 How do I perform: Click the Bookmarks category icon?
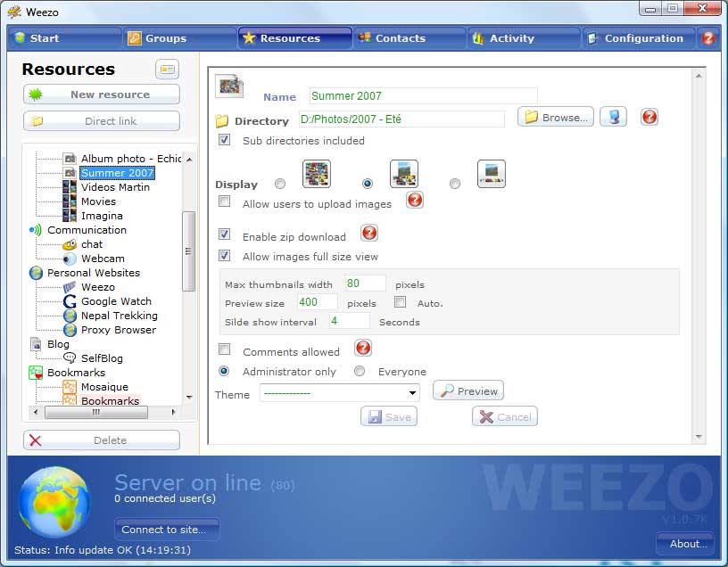click(x=36, y=373)
